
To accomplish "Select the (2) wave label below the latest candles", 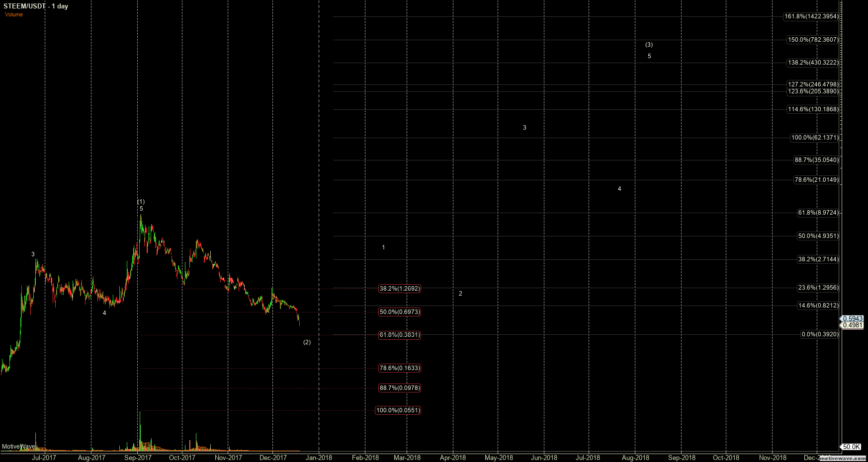I will click(x=307, y=342).
